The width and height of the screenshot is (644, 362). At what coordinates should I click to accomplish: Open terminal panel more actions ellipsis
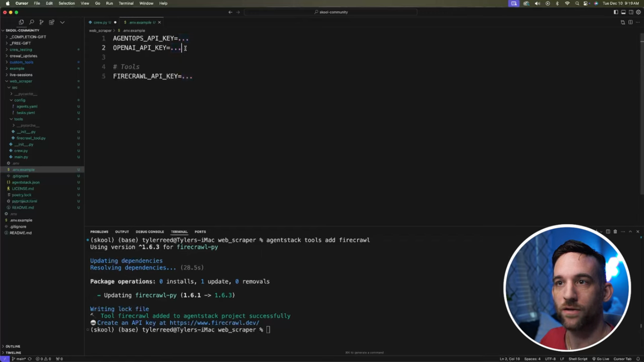(623, 232)
